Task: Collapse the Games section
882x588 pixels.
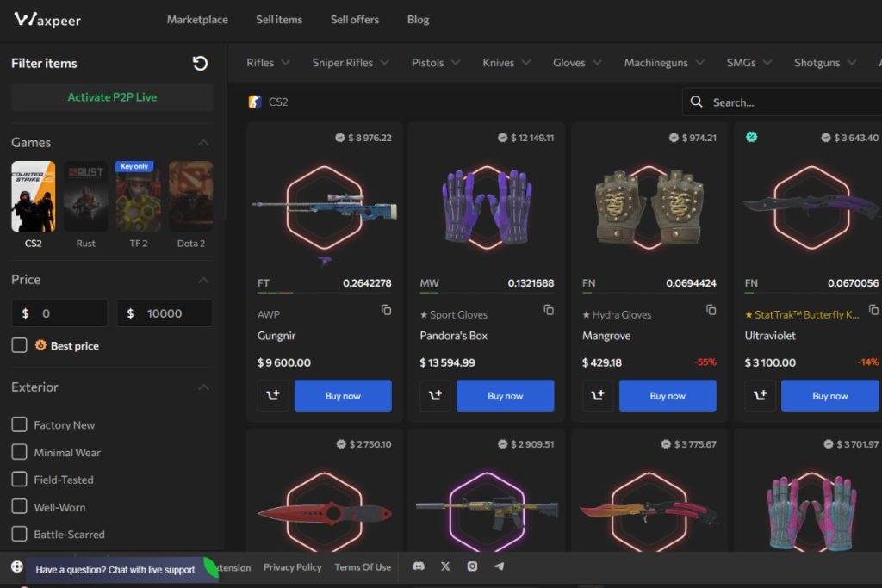Action: [203, 143]
